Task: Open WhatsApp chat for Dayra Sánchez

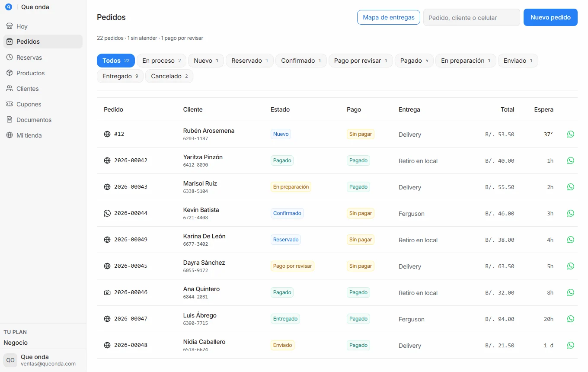Action: [570, 266]
